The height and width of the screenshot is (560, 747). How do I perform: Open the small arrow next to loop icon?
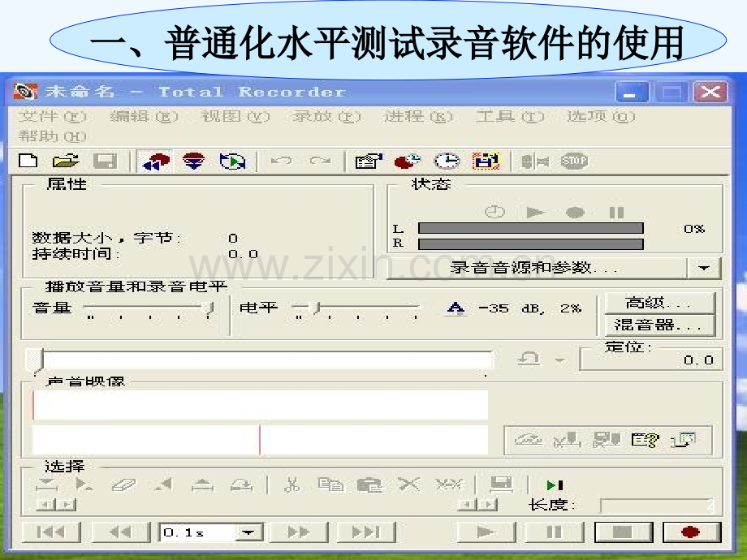(x=561, y=360)
